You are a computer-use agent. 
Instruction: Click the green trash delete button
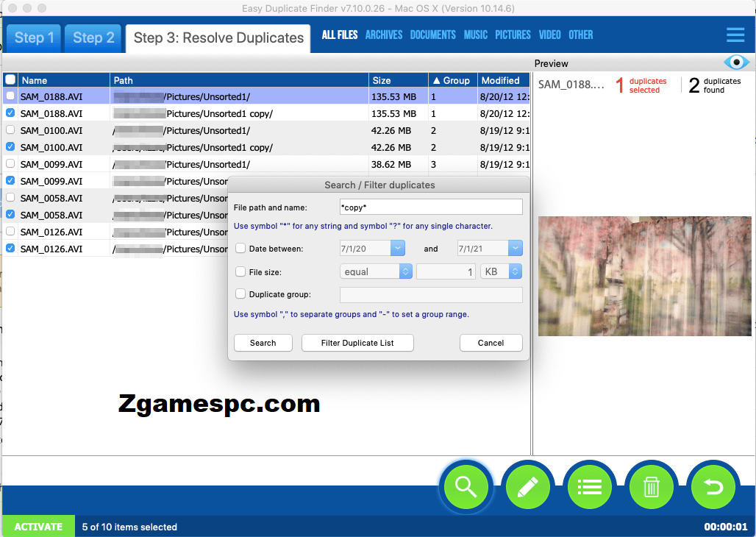point(651,487)
